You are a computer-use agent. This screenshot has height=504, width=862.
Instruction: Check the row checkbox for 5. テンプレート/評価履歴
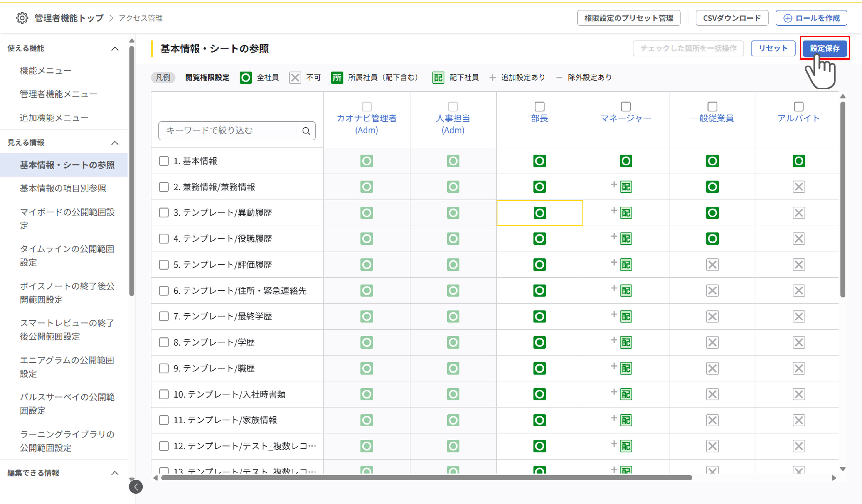pyautogui.click(x=164, y=265)
